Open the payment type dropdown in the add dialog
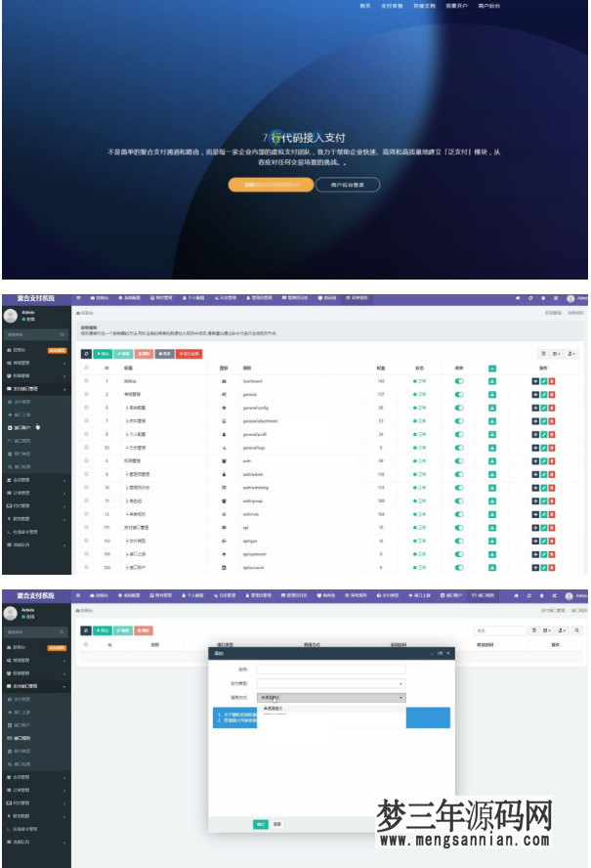Screen dimensions: 591x868 330,683
